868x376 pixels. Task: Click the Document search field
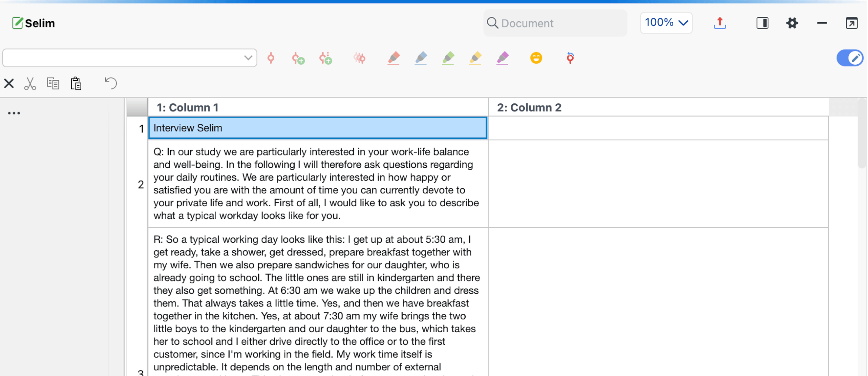point(555,23)
